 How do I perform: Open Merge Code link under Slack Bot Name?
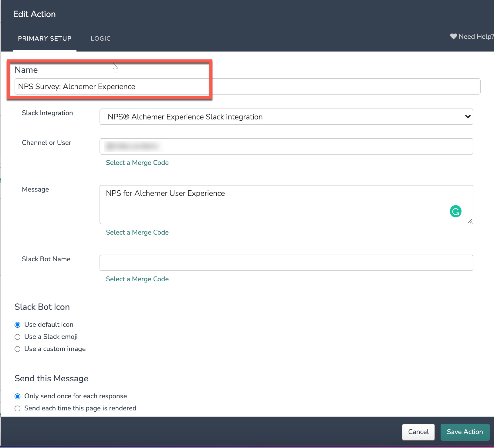[x=137, y=279]
